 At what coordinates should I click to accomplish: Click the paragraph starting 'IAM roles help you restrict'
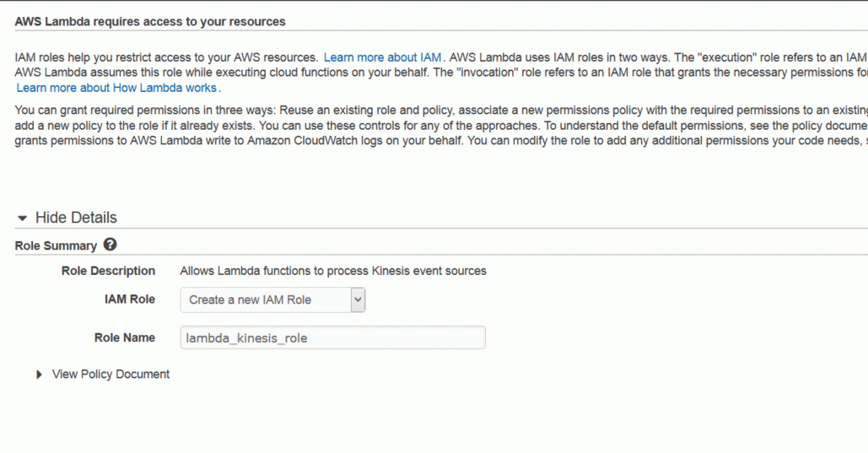[x=441, y=73]
